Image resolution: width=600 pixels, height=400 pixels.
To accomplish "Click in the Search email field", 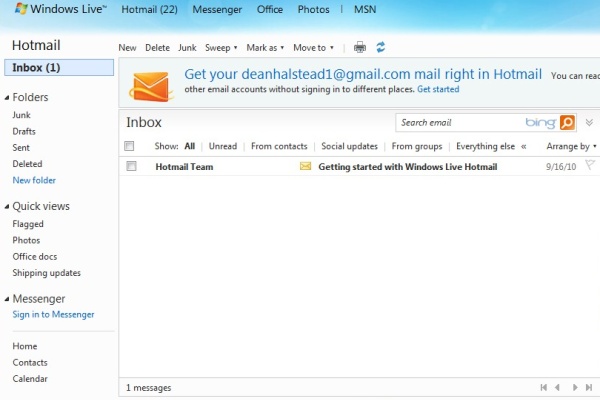I will [459, 122].
